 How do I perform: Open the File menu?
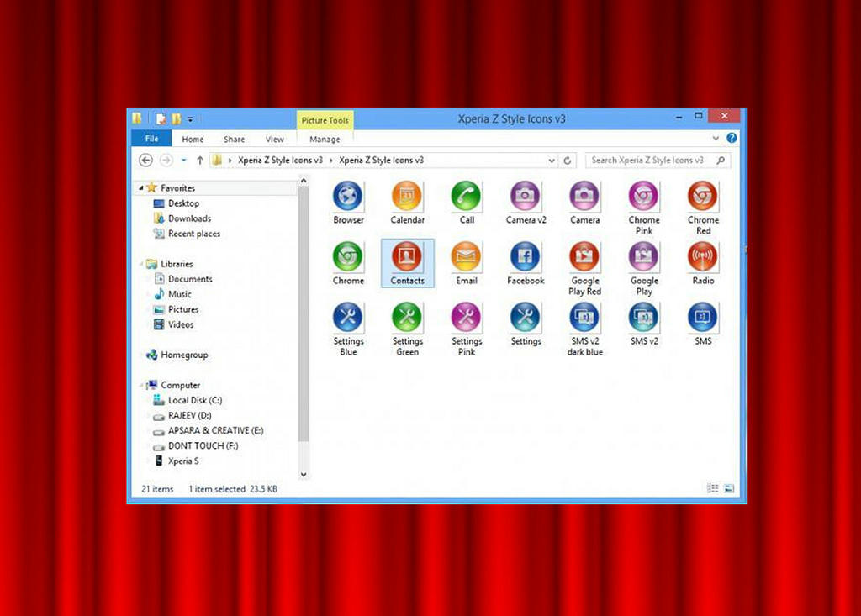tap(151, 139)
